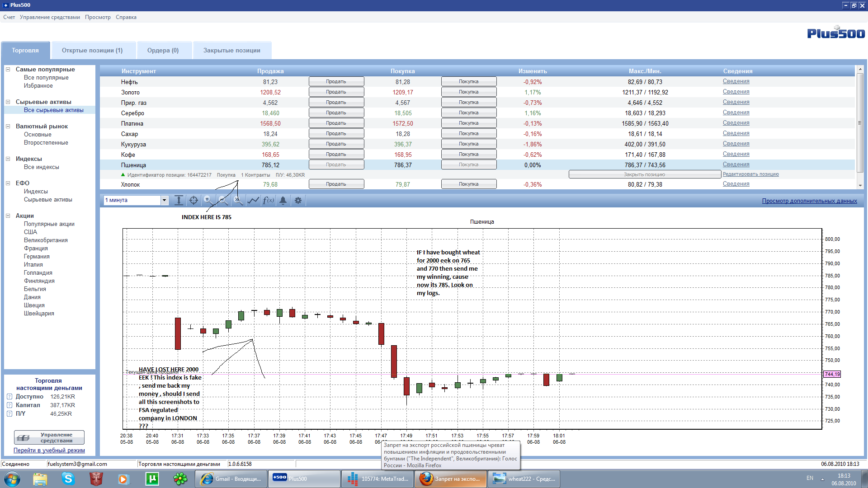Click Закрыть позицию button
Image resolution: width=868 pixels, height=488 pixels.
(644, 174)
